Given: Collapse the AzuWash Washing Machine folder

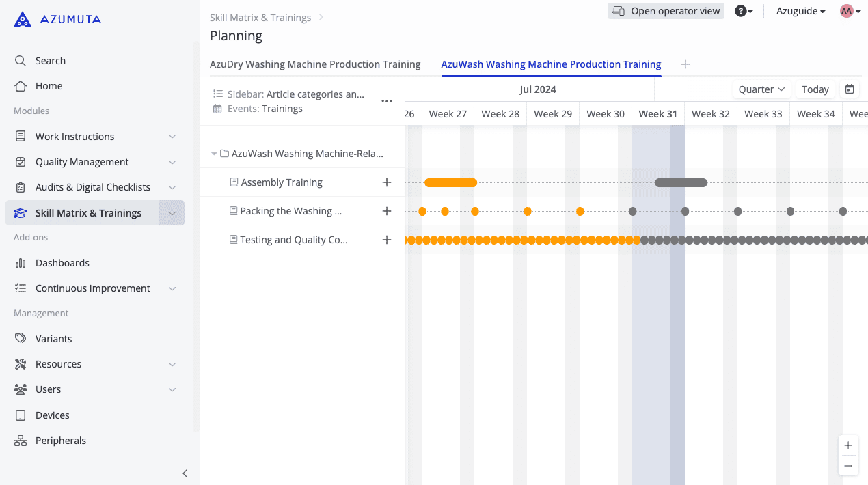Looking at the screenshot, I should tap(215, 154).
